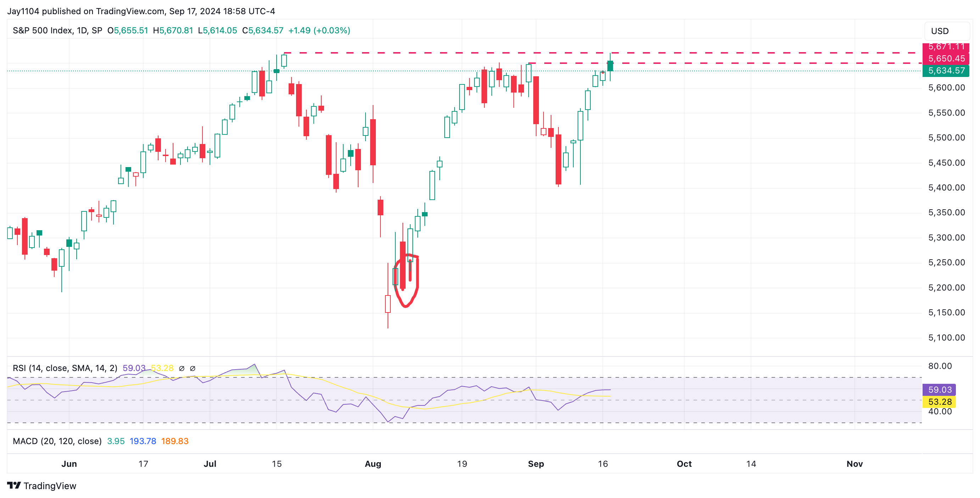Click the Aug label on time axis

[373, 464]
